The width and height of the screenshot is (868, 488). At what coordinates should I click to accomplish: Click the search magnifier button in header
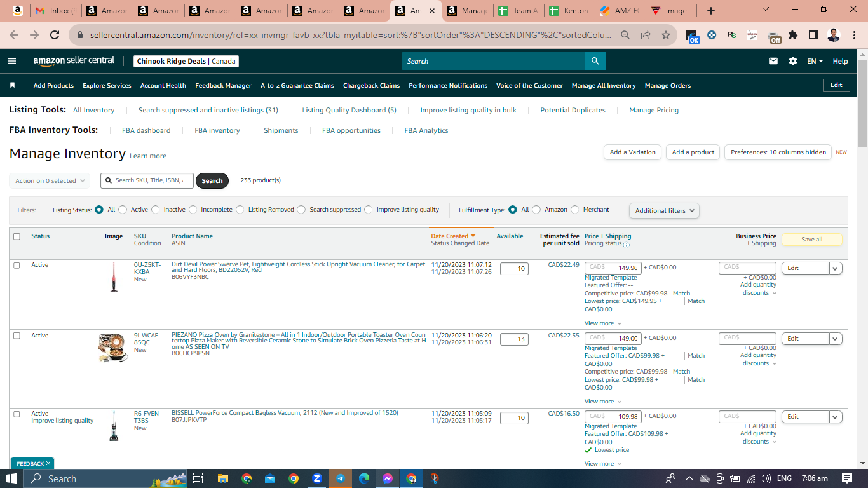tap(595, 61)
